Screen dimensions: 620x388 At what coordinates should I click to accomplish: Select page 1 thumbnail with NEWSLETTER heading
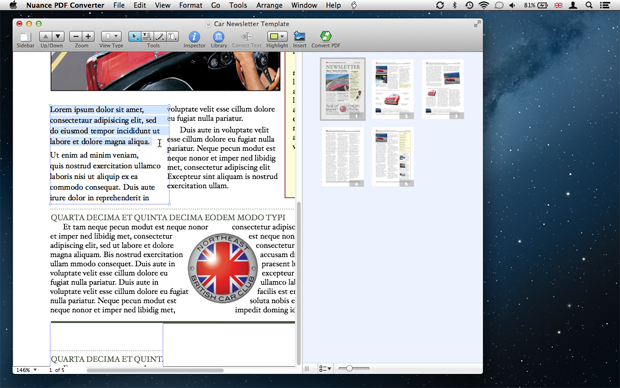pos(343,89)
